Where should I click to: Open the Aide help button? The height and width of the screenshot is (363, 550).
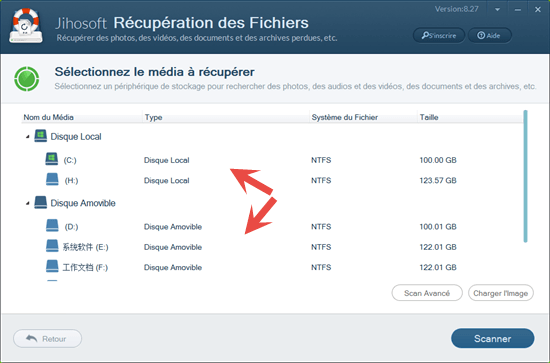pos(490,35)
